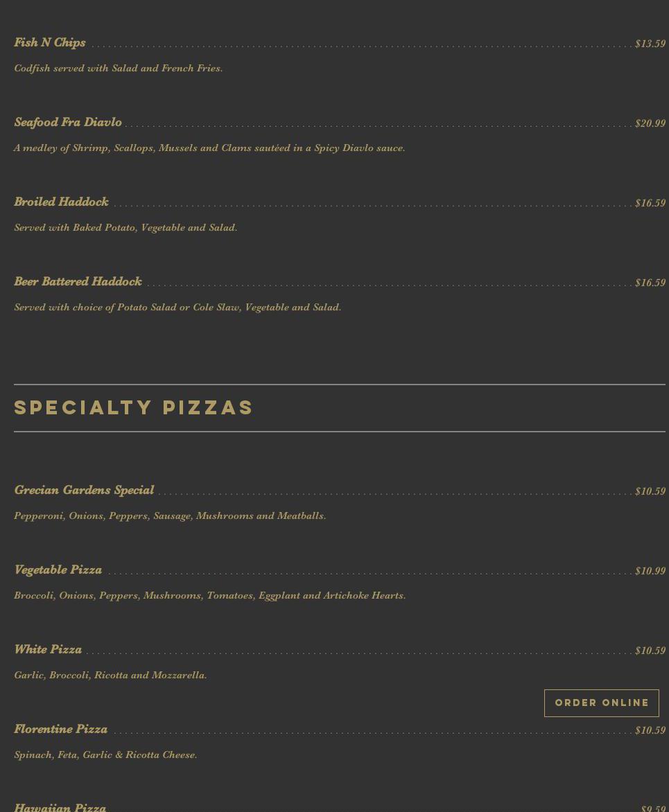
Task: Click the Grecian Gardens Special price
Action: click(650, 491)
